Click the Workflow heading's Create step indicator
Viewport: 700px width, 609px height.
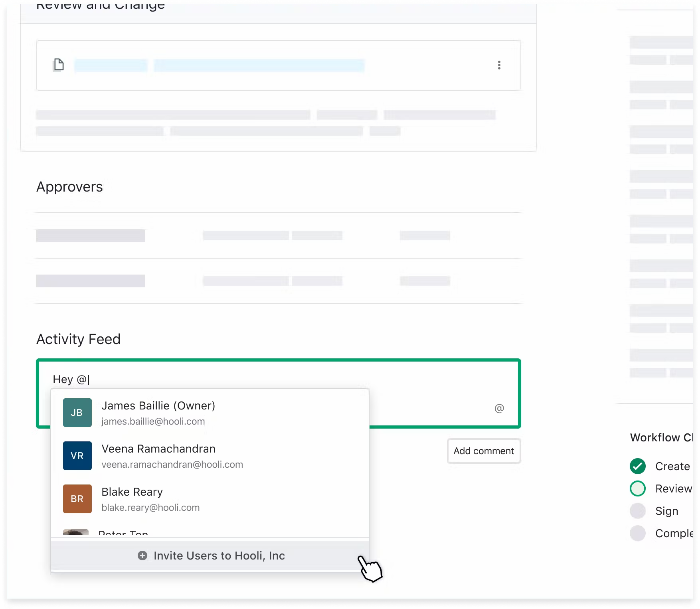(x=637, y=466)
